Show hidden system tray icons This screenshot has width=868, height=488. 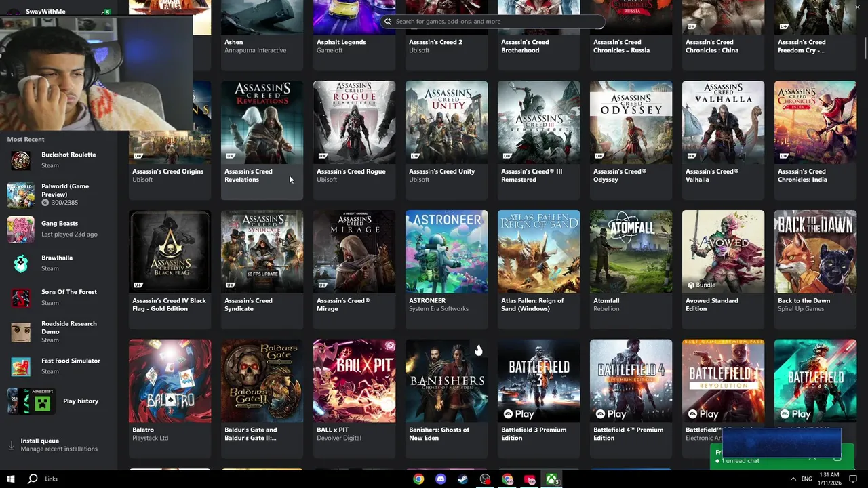point(793,479)
